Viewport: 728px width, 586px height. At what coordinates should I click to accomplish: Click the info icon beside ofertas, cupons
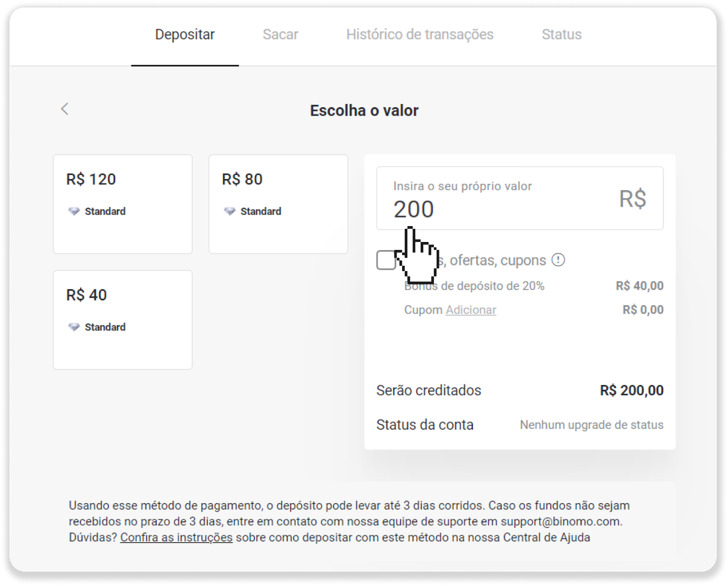[558, 260]
